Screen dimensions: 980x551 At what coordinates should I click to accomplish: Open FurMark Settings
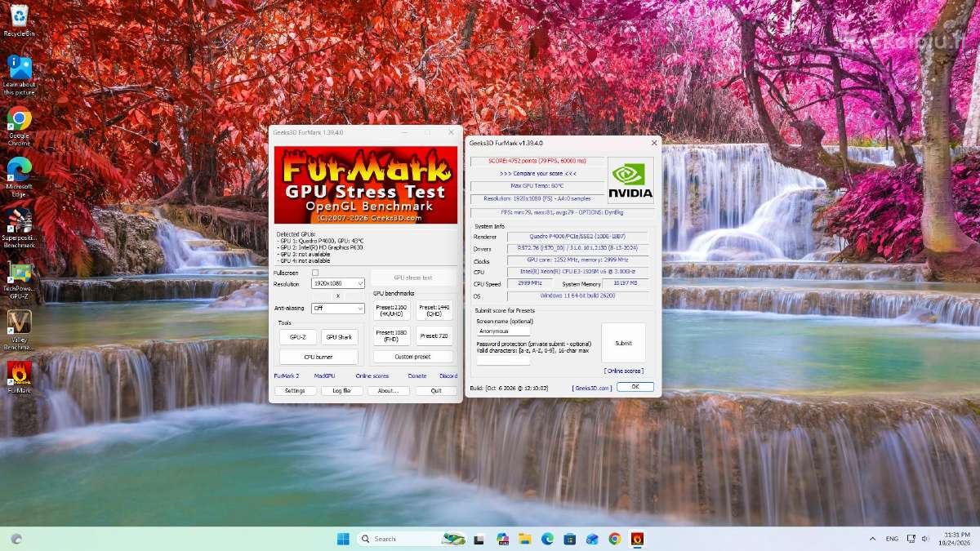[295, 391]
